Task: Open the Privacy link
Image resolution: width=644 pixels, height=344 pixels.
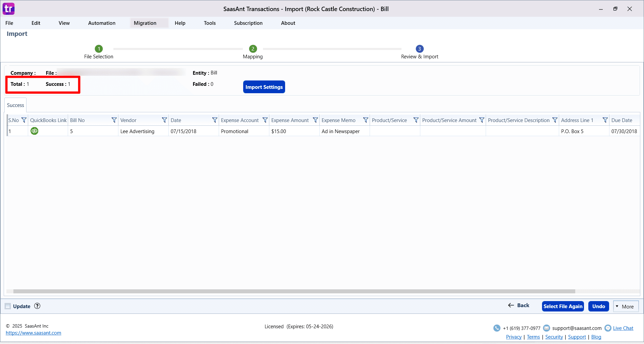Action: [514, 337]
